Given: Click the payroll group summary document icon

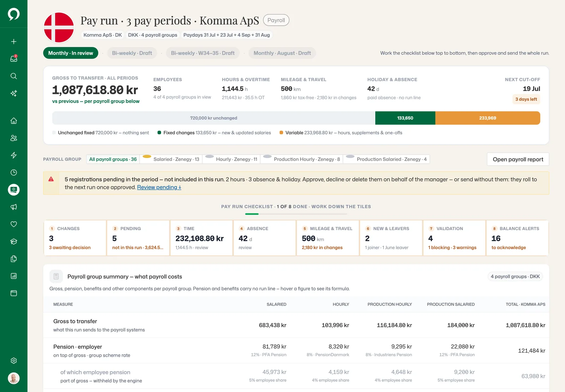Looking at the screenshot, I should click(56, 277).
